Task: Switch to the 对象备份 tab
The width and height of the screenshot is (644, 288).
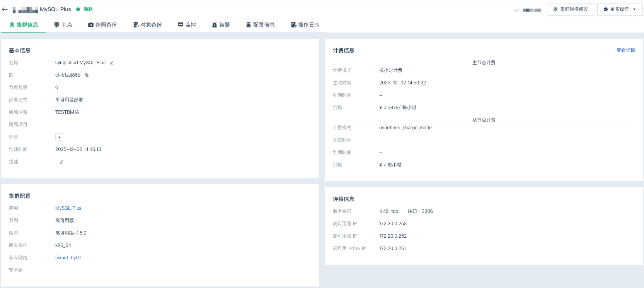Action: coord(147,25)
